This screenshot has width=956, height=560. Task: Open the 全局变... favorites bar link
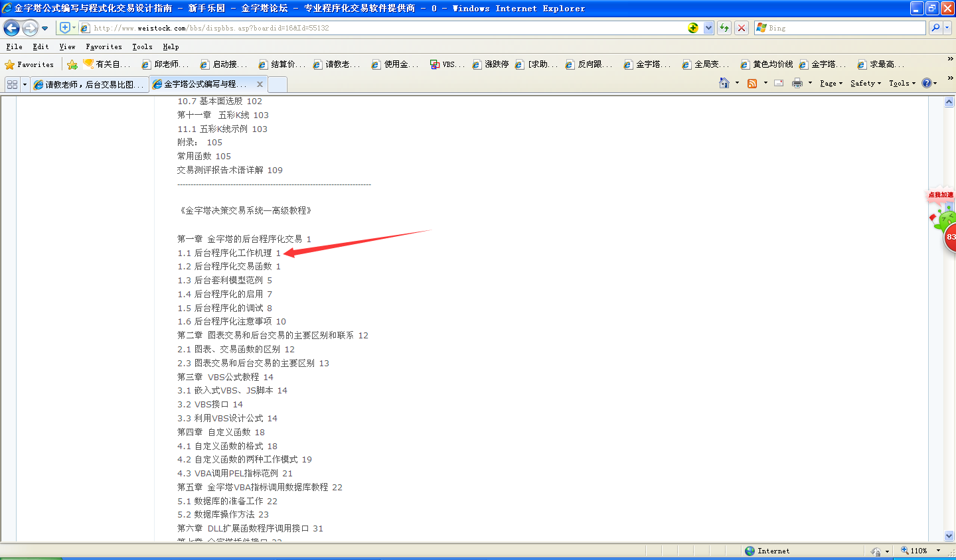pos(706,64)
